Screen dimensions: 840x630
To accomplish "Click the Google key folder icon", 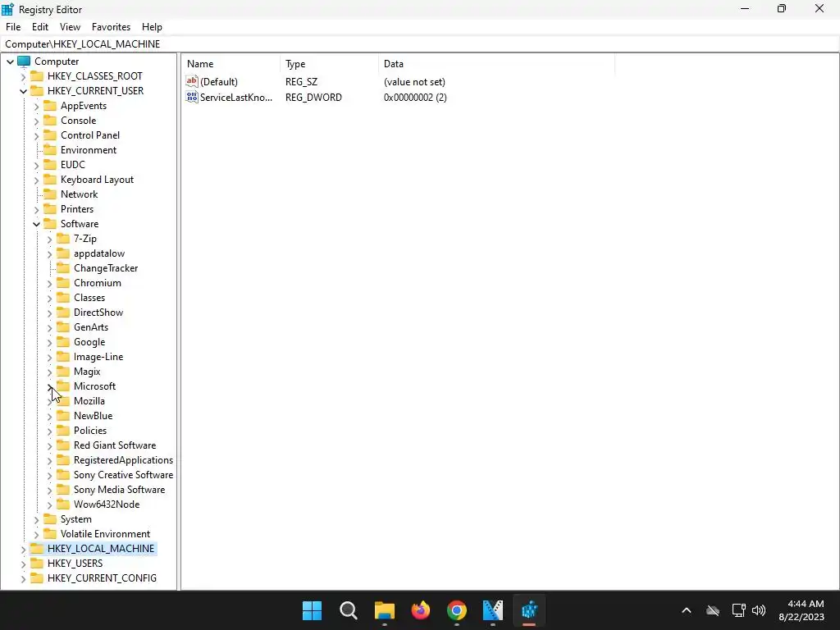I will pyautogui.click(x=63, y=342).
